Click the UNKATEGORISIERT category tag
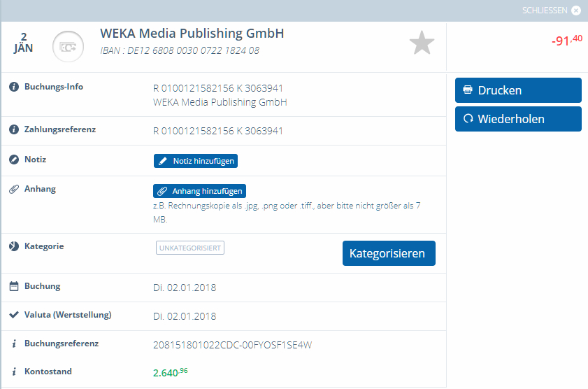Screen dimensions: 588x389 point(190,248)
